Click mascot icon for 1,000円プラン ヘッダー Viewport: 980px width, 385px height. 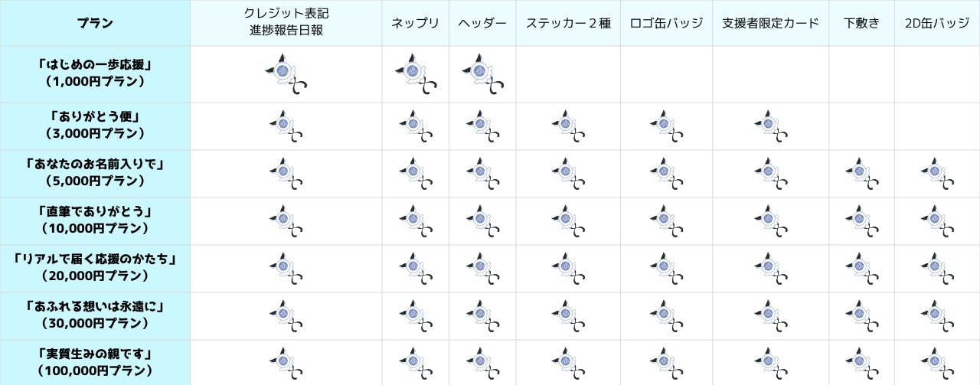click(482, 74)
